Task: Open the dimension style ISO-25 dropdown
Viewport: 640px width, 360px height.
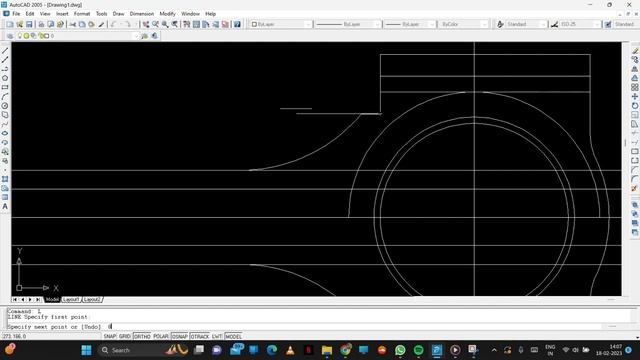Action: [x=580, y=24]
